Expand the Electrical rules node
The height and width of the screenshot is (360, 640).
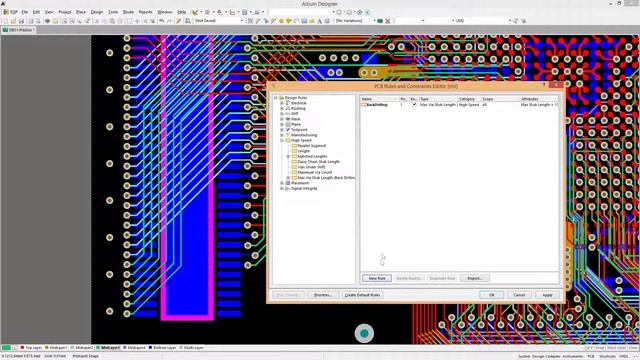[282, 103]
